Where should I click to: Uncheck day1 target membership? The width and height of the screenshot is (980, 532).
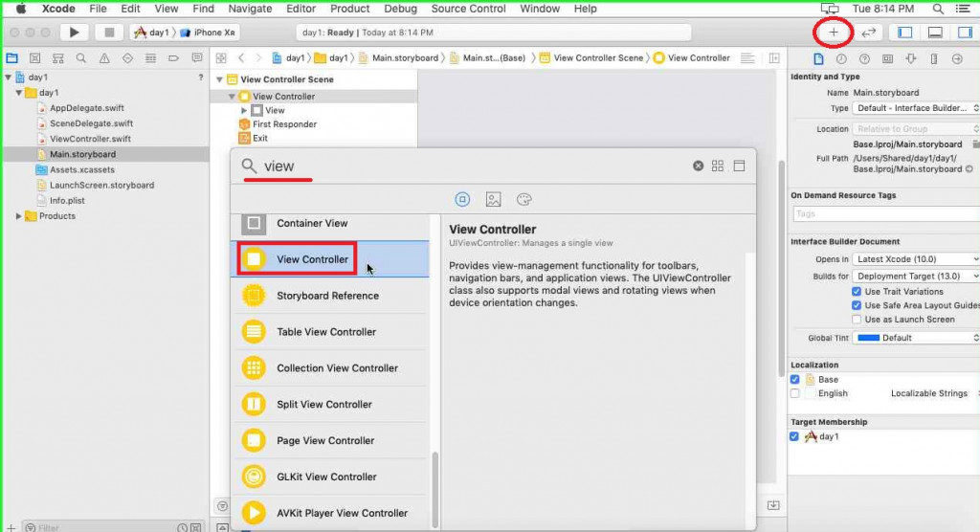pos(794,436)
